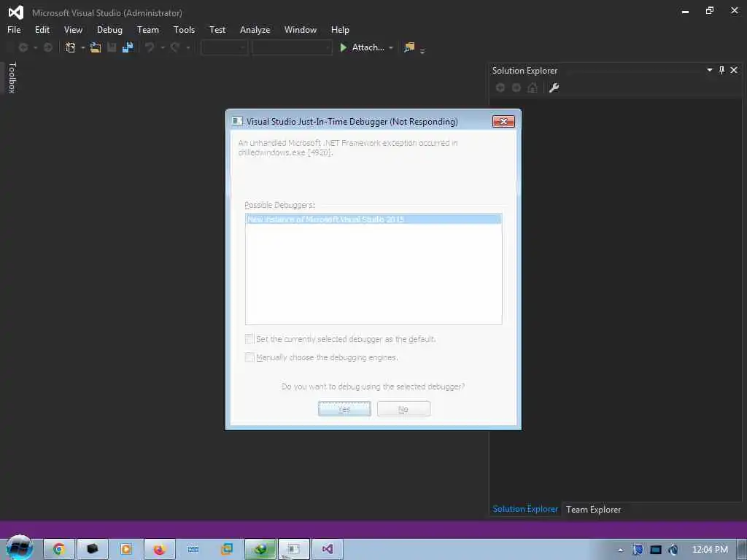This screenshot has height=560, width=747.
Task: Switch to the Solution Explorer bottom tab
Action: (x=525, y=509)
